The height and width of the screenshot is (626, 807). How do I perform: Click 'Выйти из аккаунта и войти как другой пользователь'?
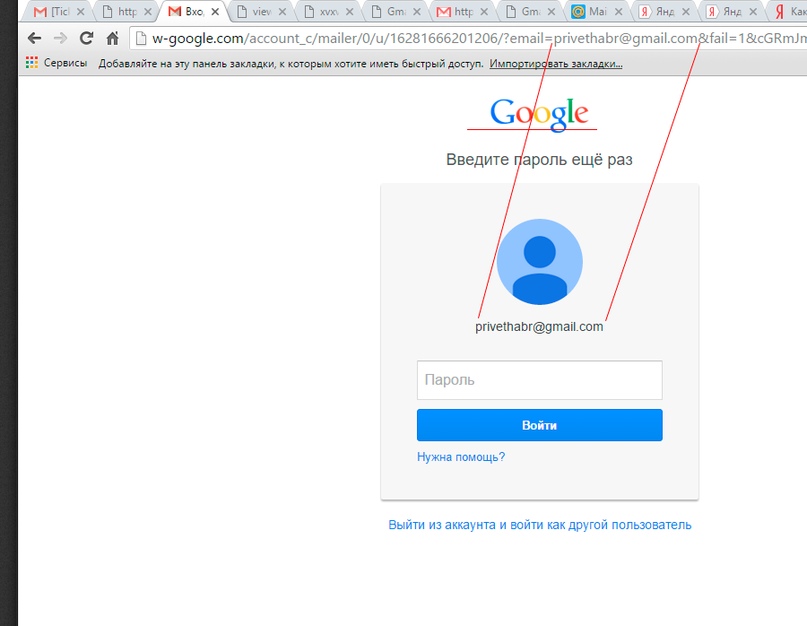(x=539, y=525)
